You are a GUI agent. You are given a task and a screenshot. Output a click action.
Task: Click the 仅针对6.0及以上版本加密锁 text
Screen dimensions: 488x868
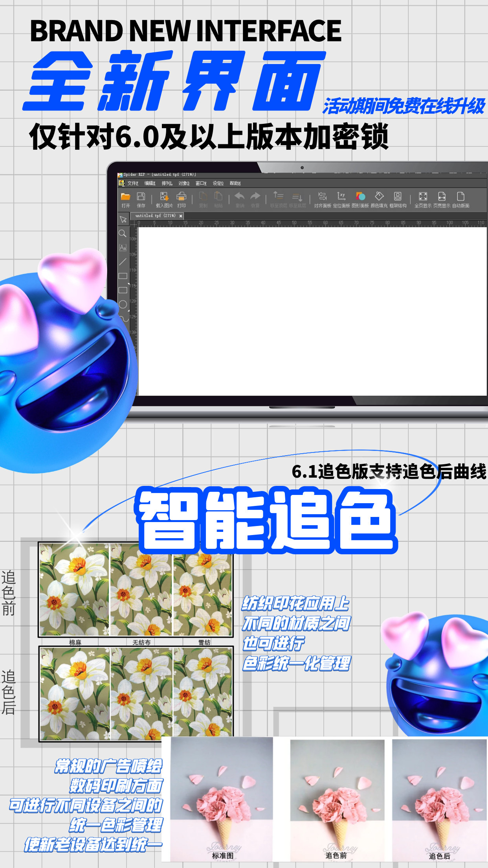click(209, 136)
